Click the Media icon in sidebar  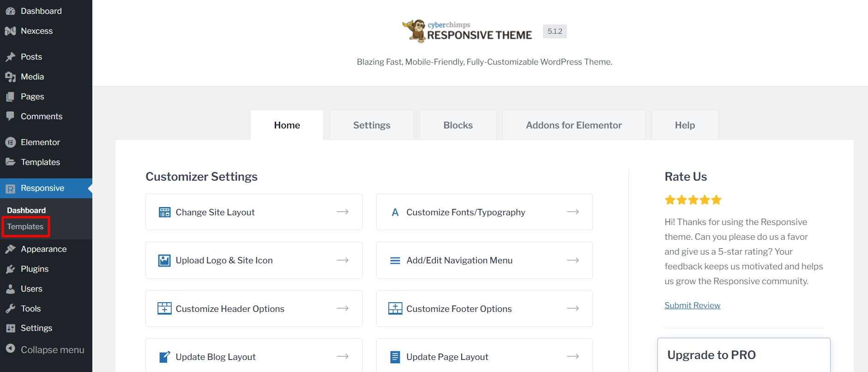(10, 77)
